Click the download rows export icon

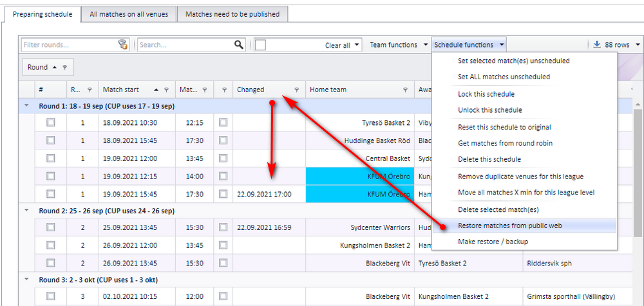597,44
